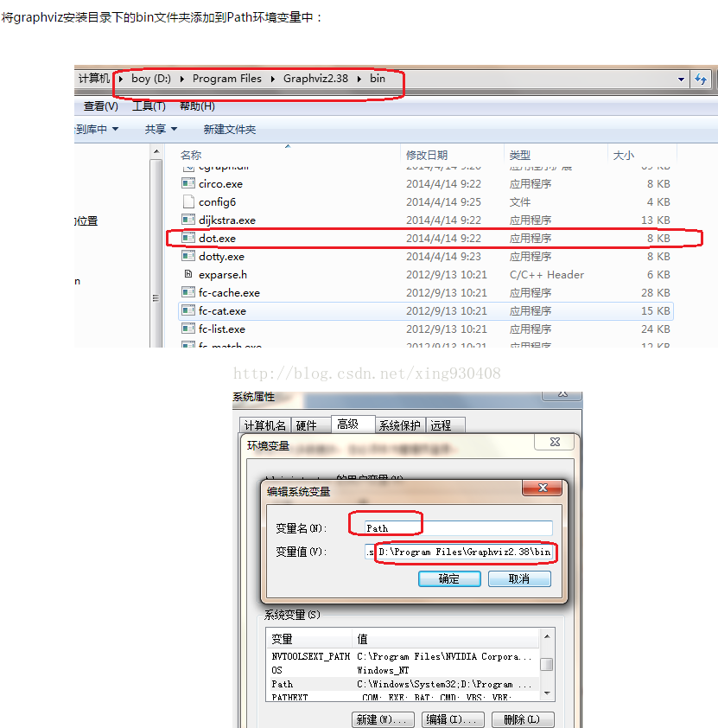Select the boy (D:) breadcrumb segment
Screen dimensions: 718x728
coord(151,79)
